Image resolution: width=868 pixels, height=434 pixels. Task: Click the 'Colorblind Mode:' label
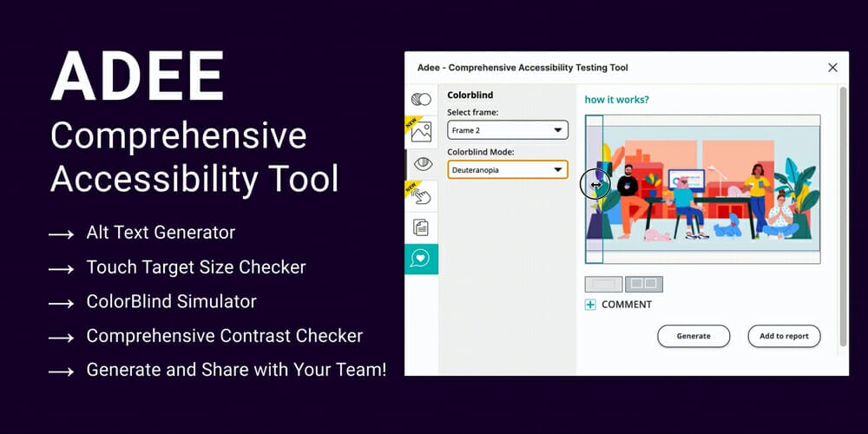point(481,152)
